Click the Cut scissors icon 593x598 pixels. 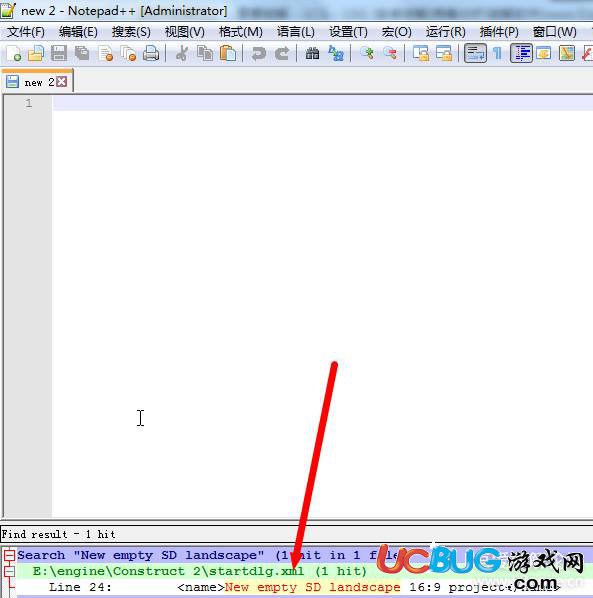182,53
